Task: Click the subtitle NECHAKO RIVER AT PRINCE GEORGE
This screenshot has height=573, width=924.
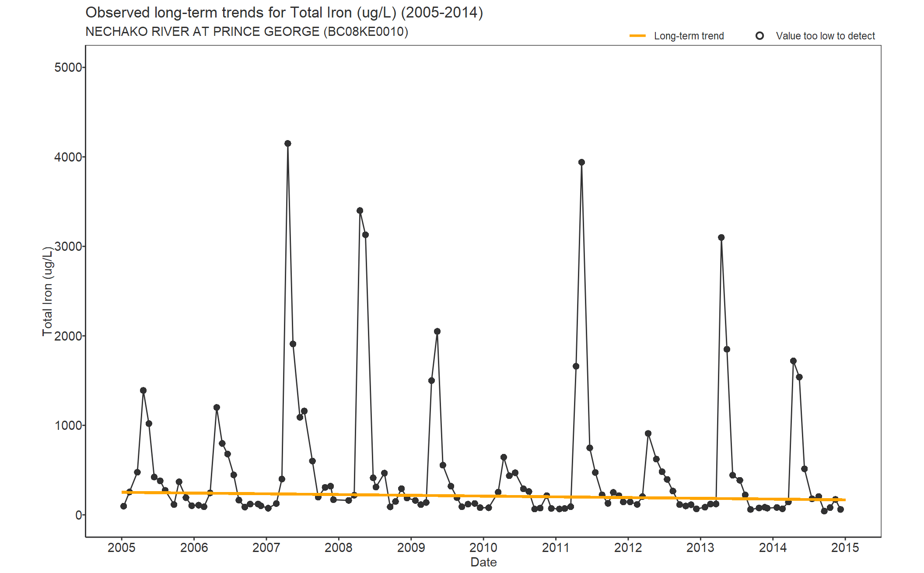Action: (247, 32)
